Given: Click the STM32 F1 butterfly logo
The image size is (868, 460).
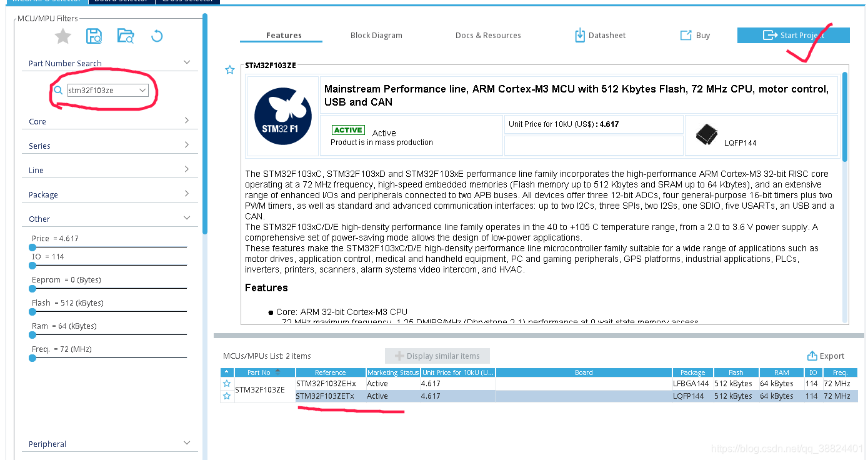Looking at the screenshot, I should click(x=283, y=117).
